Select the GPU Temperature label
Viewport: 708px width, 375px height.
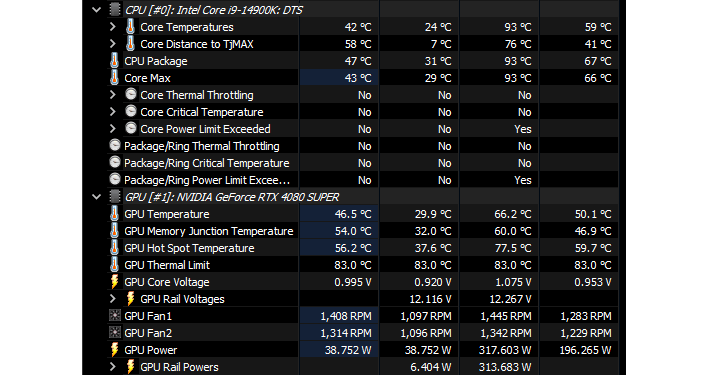click(167, 214)
